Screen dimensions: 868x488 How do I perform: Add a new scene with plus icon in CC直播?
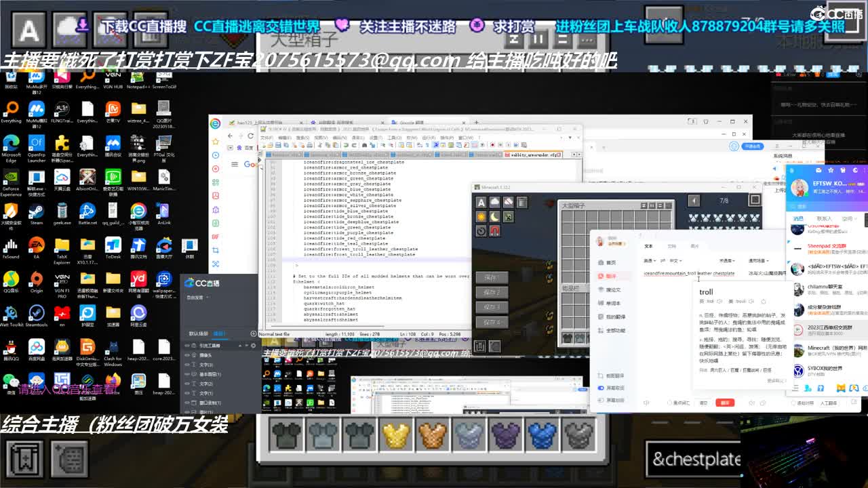(254, 333)
